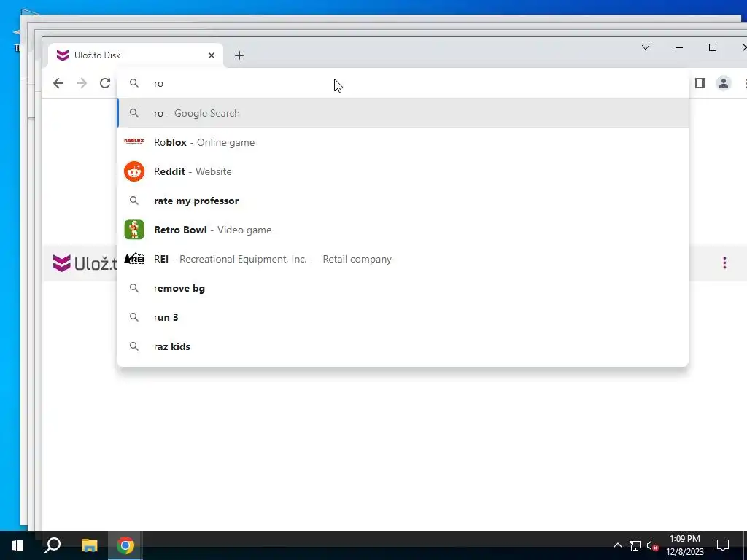747x560 pixels.
Task: Select REI Retail company suggestion
Action: tap(403, 259)
